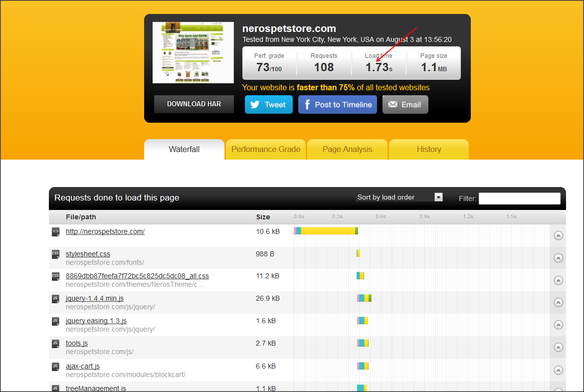
Task: Click the 'faster than 75%' result text
Action: tap(325, 88)
